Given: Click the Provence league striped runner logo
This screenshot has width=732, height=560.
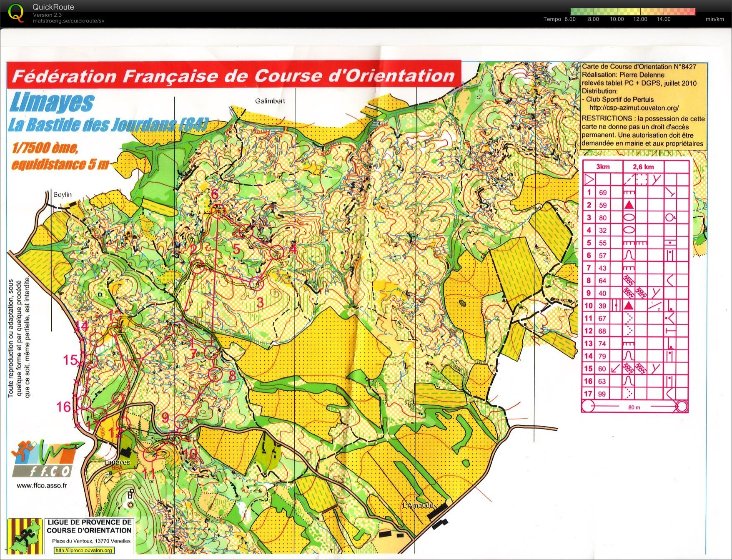Looking at the screenshot, I should coord(25,536).
